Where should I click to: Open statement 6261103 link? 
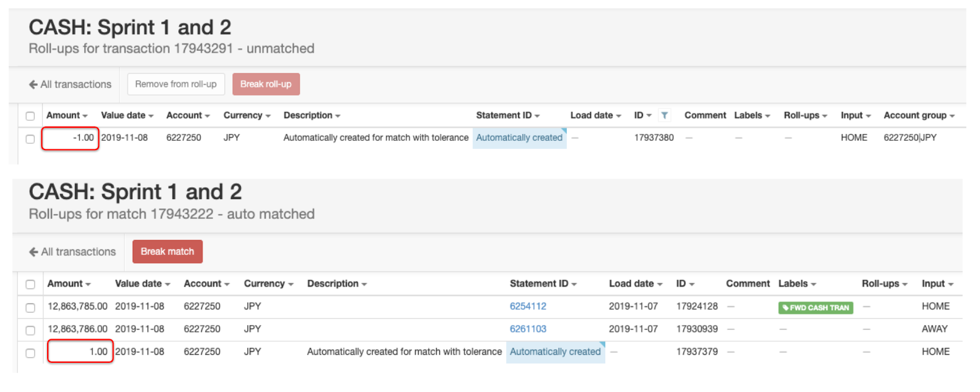(x=528, y=329)
